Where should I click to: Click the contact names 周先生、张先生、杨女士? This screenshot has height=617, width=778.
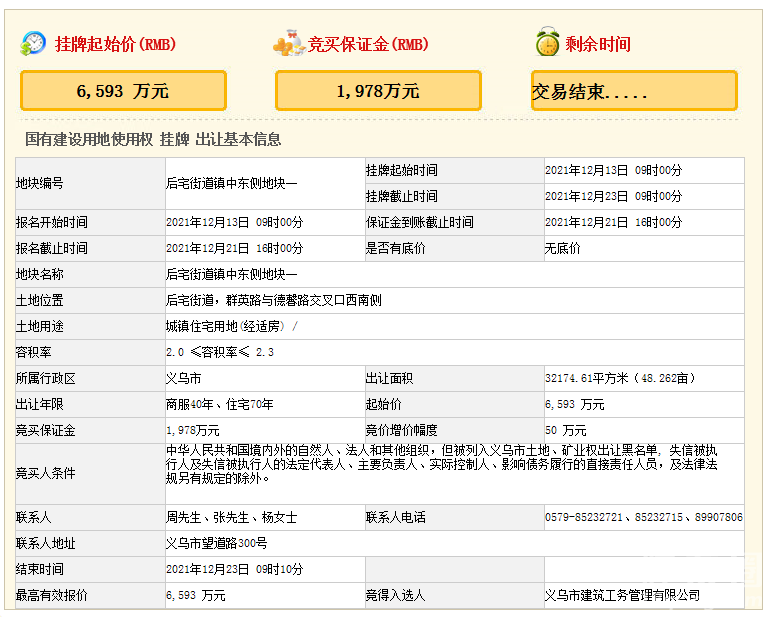[231, 518]
